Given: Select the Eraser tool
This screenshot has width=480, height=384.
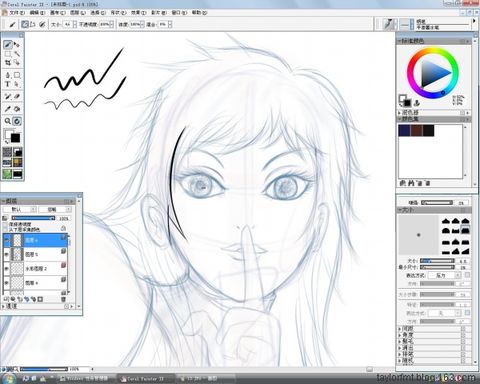Looking at the screenshot, I should 17,97.
